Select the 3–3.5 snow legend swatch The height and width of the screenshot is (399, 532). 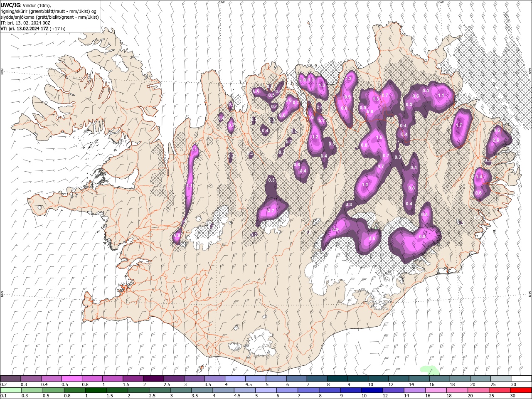pos(194,379)
